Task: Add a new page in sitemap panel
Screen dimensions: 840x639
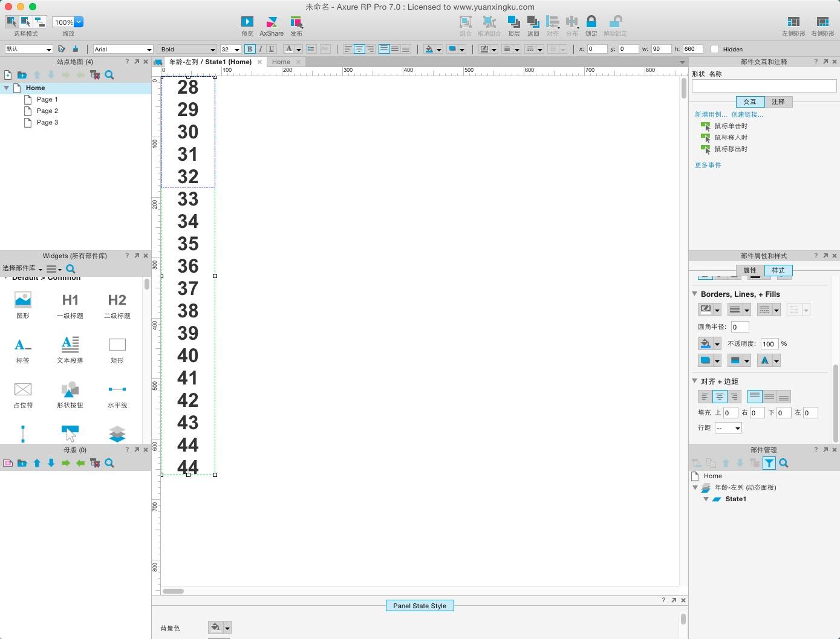Action: pyautogui.click(x=8, y=75)
